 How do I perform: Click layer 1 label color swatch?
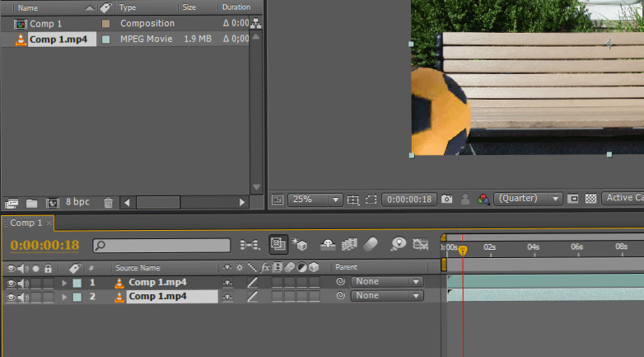(77, 283)
